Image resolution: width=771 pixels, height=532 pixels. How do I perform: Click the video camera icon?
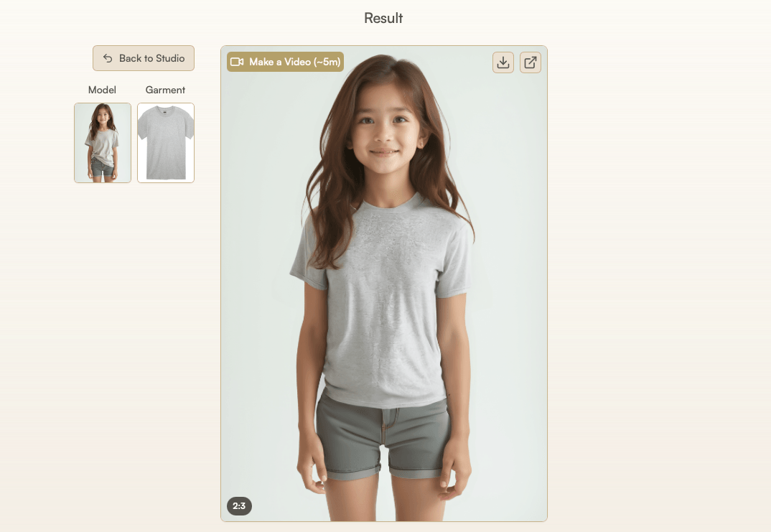(237, 62)
